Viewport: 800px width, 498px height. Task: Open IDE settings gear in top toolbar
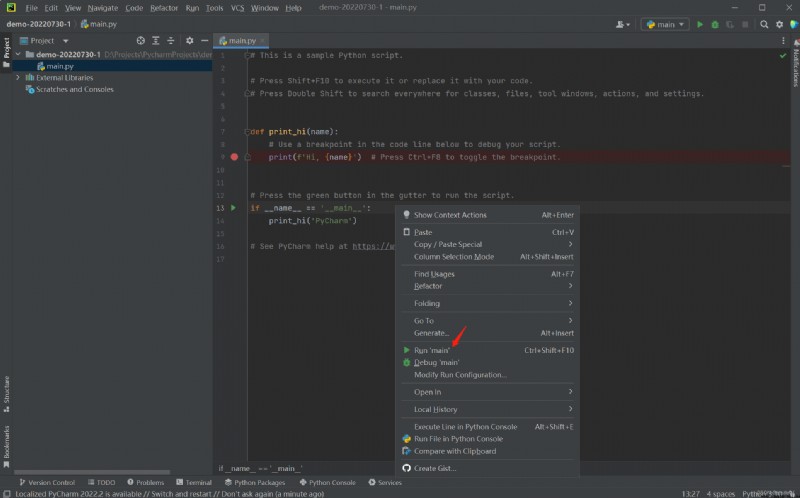click(x=779, y=24)
